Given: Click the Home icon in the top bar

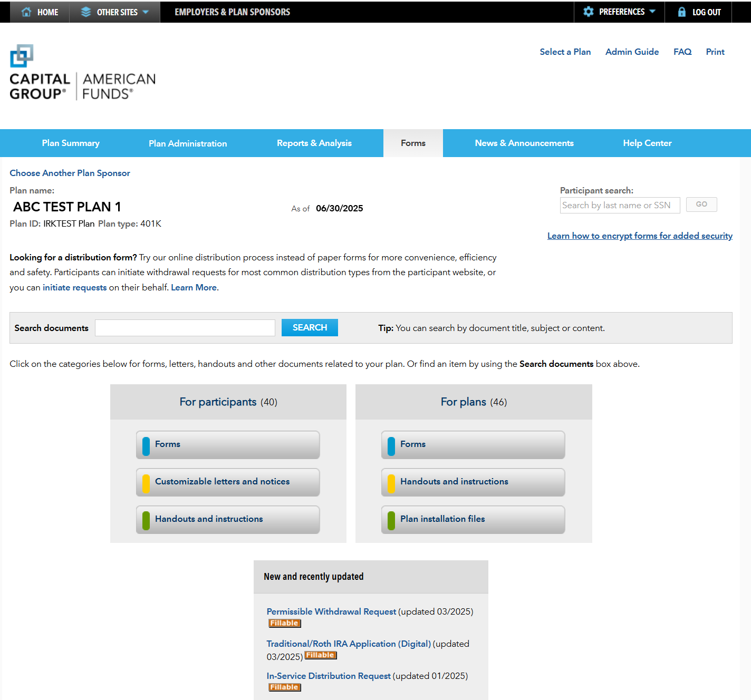Looking at the screenshot, I should [x=26, y=12].
